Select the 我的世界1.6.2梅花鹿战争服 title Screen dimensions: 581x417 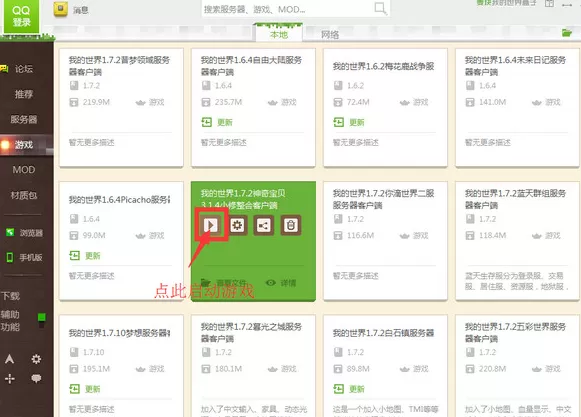(384, 66)
